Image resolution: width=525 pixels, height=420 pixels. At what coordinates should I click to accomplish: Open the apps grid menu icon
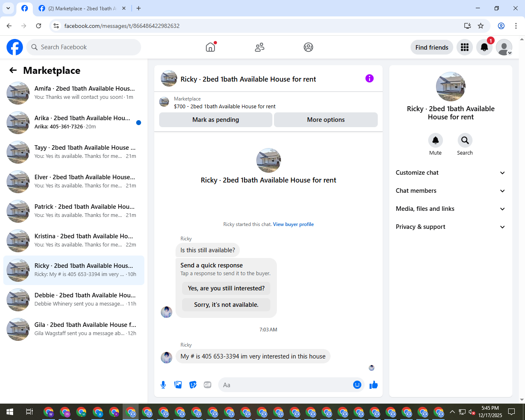(x=465, y=47)
